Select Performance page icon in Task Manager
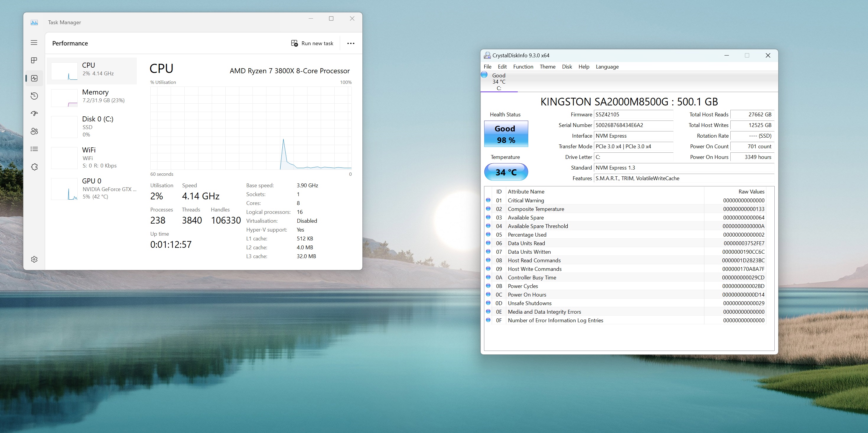The image size is (868, 433). pyautogui.click(x=34, y=78)
